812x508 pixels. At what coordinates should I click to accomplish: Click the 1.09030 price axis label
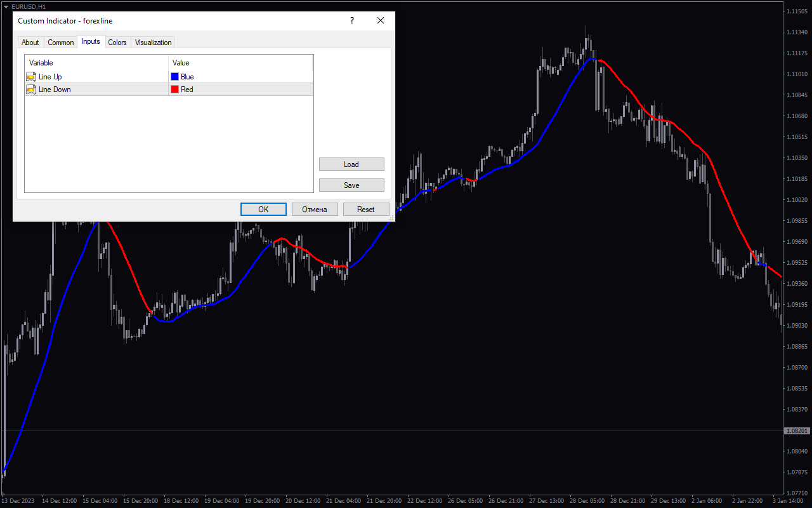click(797, 326)
